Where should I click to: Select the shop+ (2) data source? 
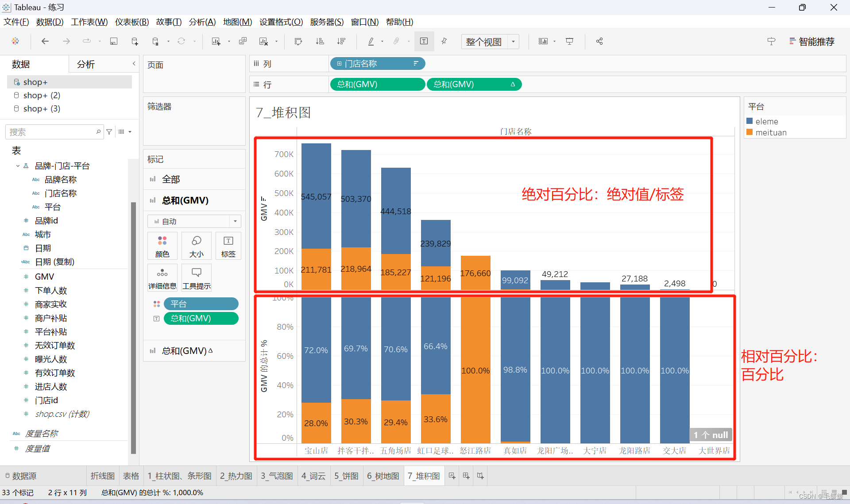click(42, 95)
